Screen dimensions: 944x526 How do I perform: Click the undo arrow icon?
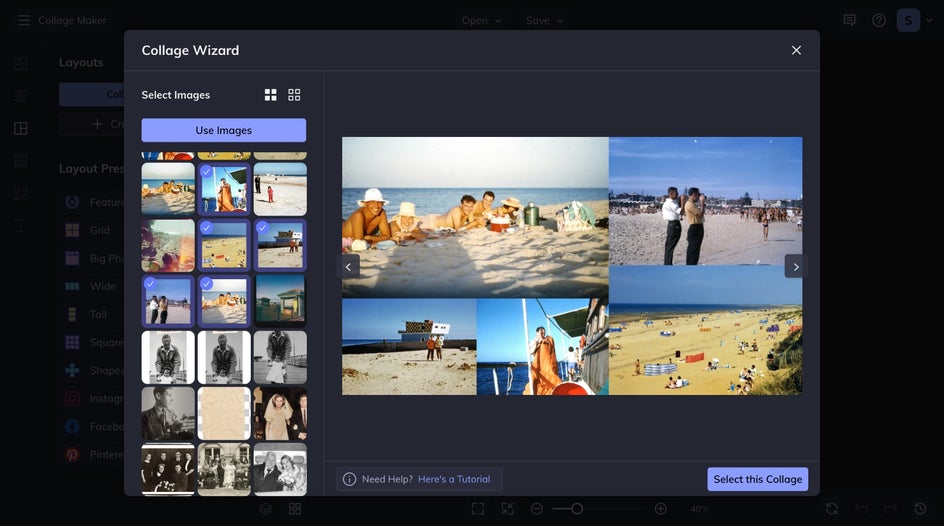[x=862, y=509]
